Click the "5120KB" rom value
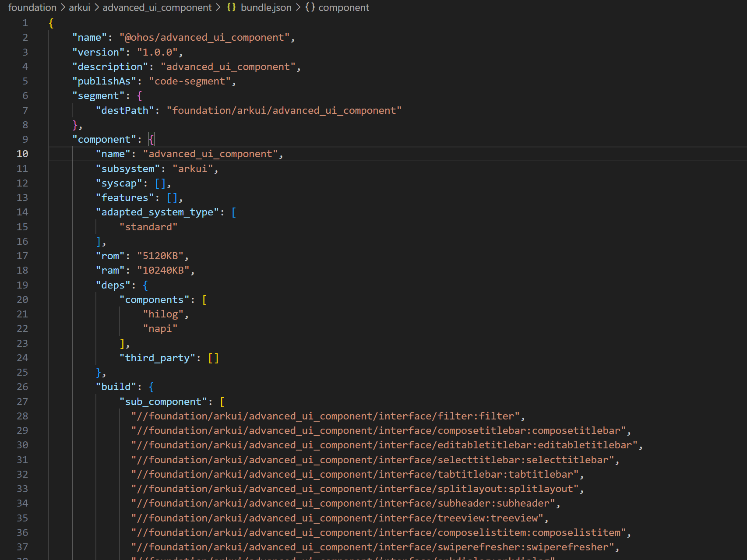This screenshot has height=560, width=747. click(160, 256)
